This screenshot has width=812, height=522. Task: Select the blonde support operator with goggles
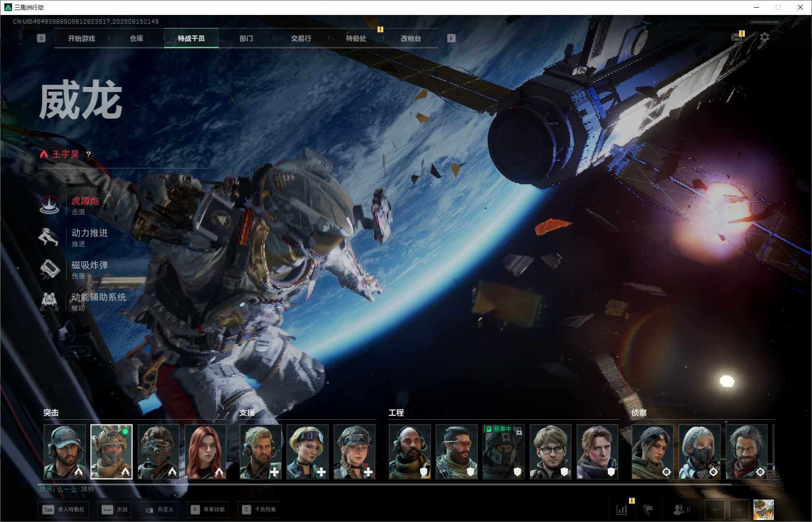pyautogui.click(x=308, y=452)
